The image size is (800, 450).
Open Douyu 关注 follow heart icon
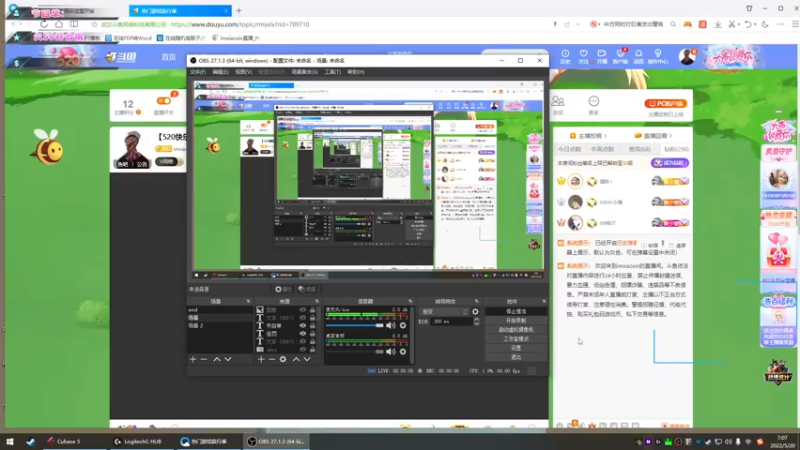(x=583, y=56)
